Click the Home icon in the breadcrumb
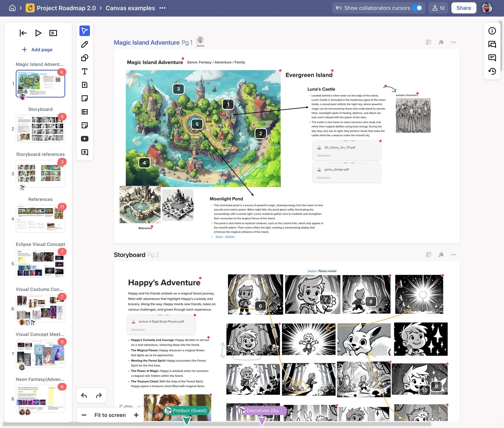The image size is (504, 428). 12,8
